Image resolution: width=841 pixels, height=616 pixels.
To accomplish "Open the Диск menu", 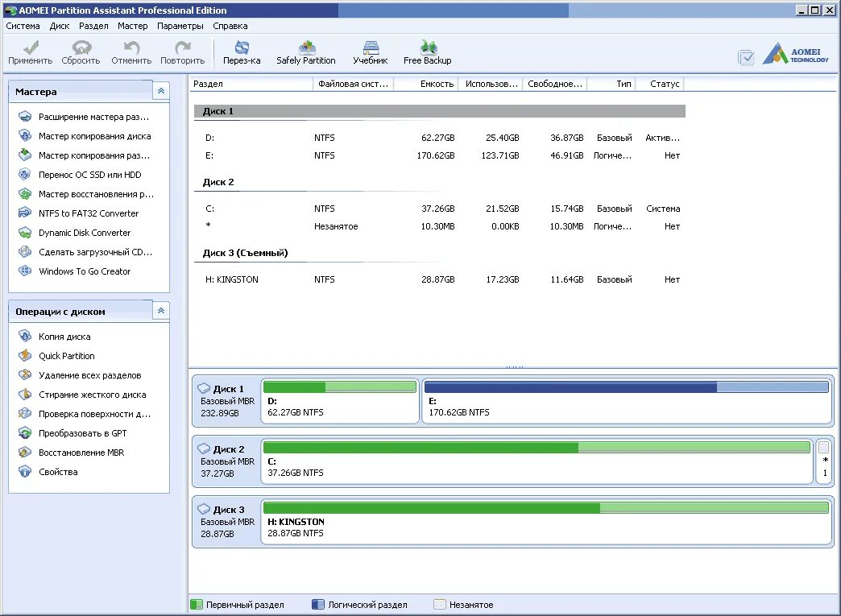I will point(60,26).
